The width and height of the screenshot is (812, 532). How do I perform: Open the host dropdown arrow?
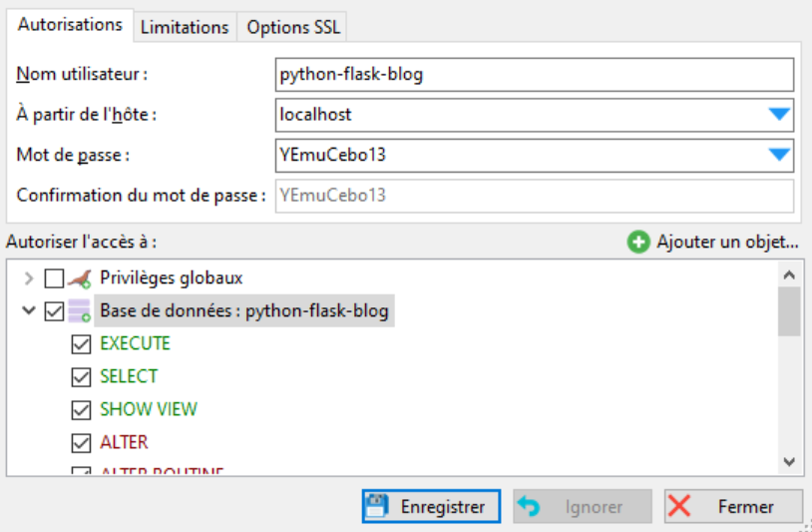pyautogui.click(x=779, y=115)
